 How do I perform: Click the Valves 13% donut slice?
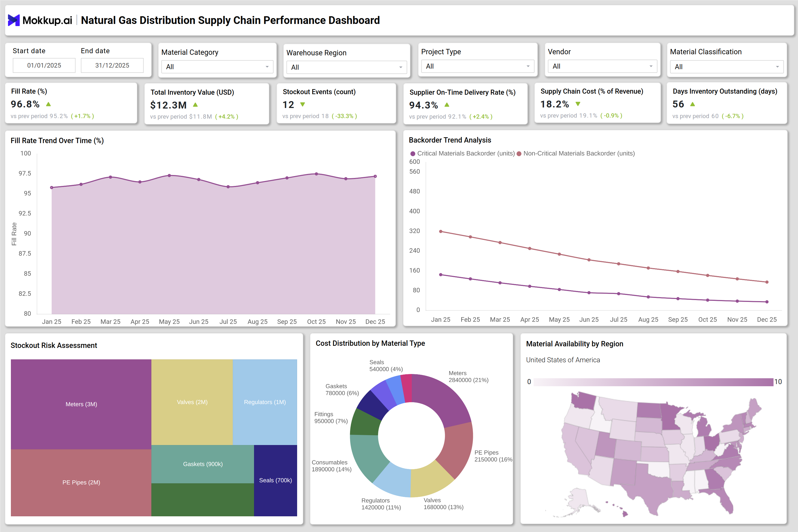(430, 481)
